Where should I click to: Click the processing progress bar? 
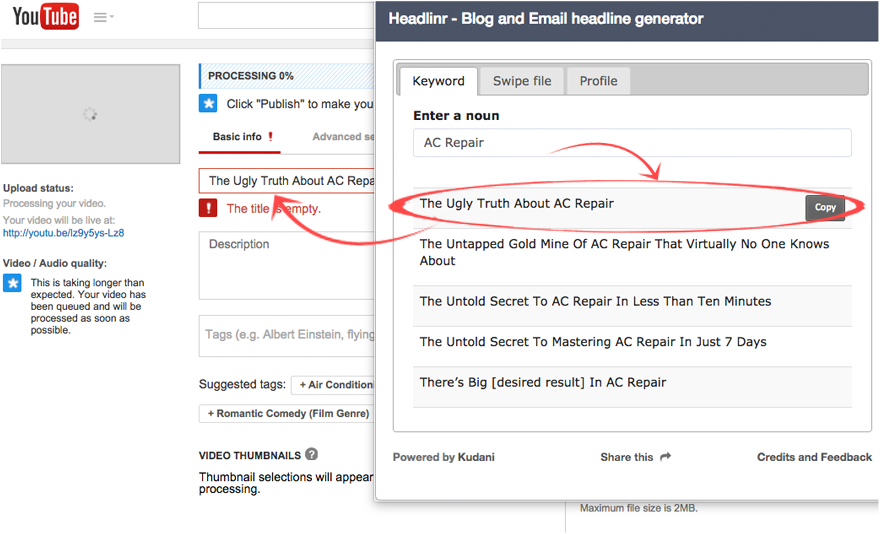(287, 76)
